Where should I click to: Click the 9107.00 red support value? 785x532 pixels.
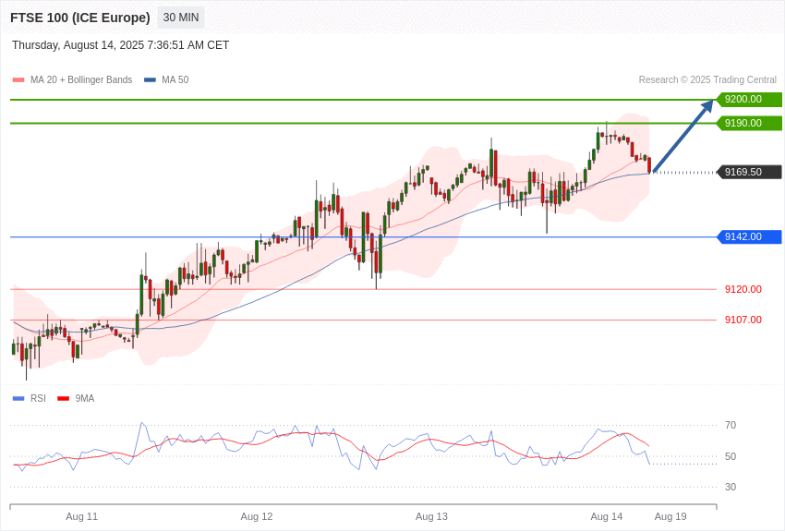pyautogui.click(x=743, y=320)
